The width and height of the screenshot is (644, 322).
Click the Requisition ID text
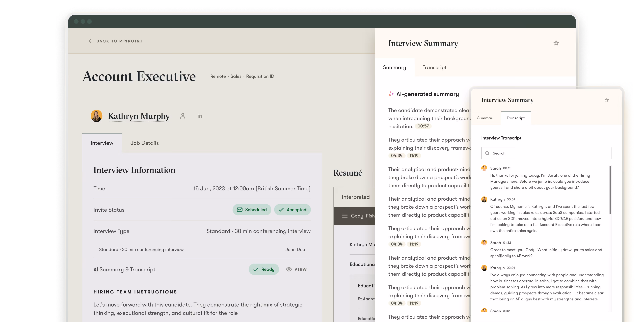tap(260, 76)
